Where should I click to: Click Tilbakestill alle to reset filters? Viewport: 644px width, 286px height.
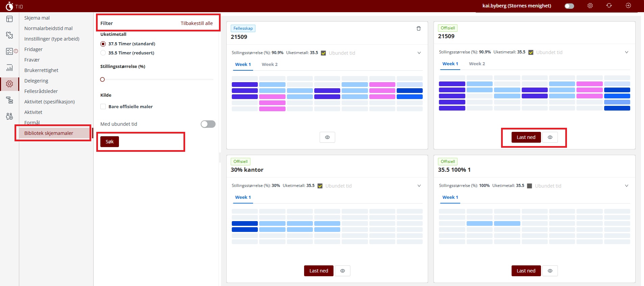(x=197, y=23)
